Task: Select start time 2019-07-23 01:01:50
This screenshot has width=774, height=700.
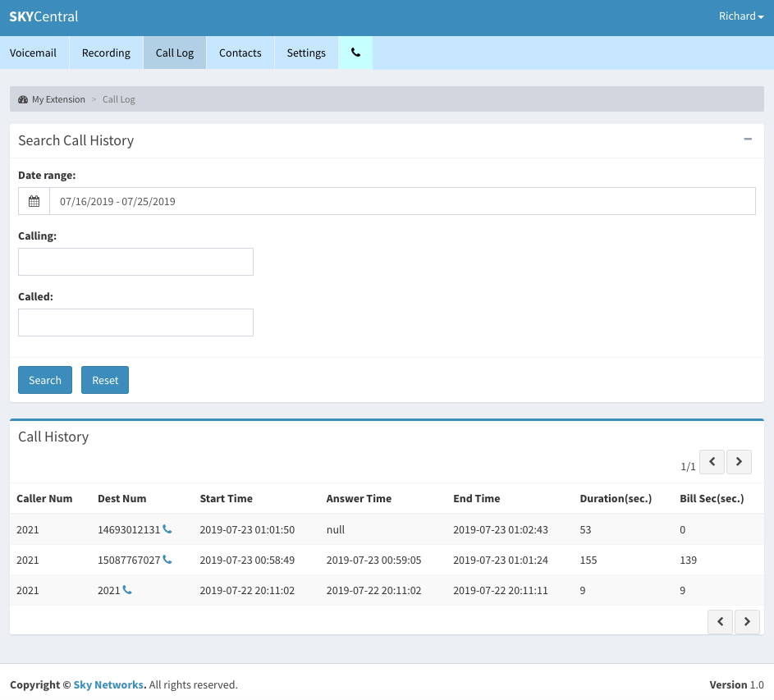Action: [247, 529]
